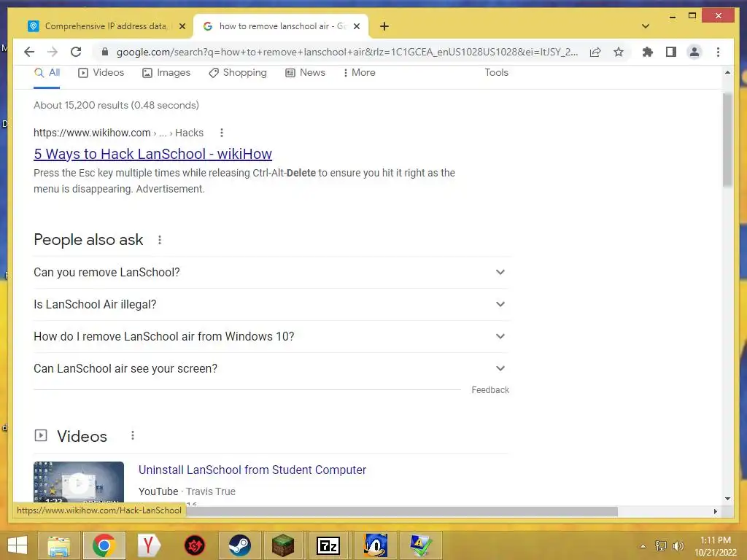Click the Chrome taskbar icon
The image size is (747, 560).
104,545
